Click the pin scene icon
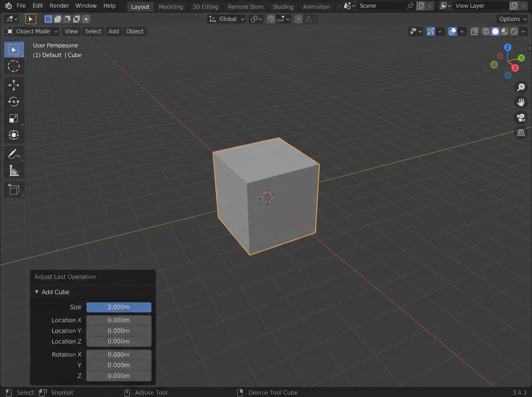 [x=410, y=6]
